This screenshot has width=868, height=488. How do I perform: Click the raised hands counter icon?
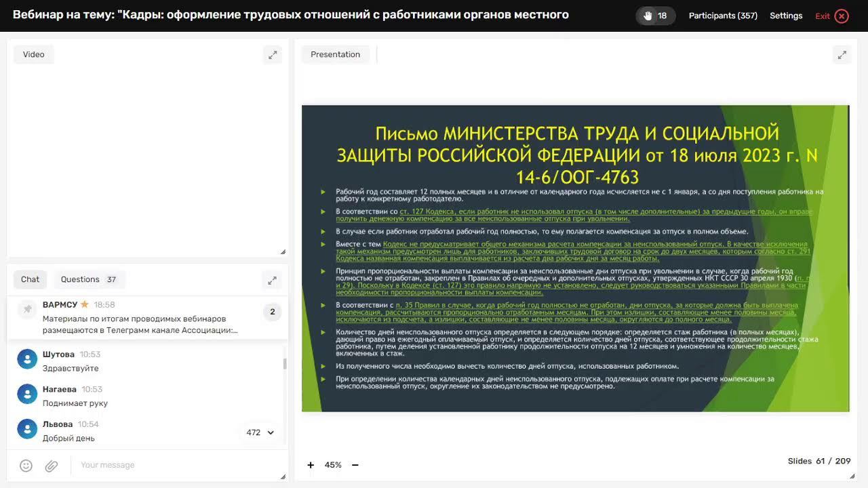click(655, 16)
